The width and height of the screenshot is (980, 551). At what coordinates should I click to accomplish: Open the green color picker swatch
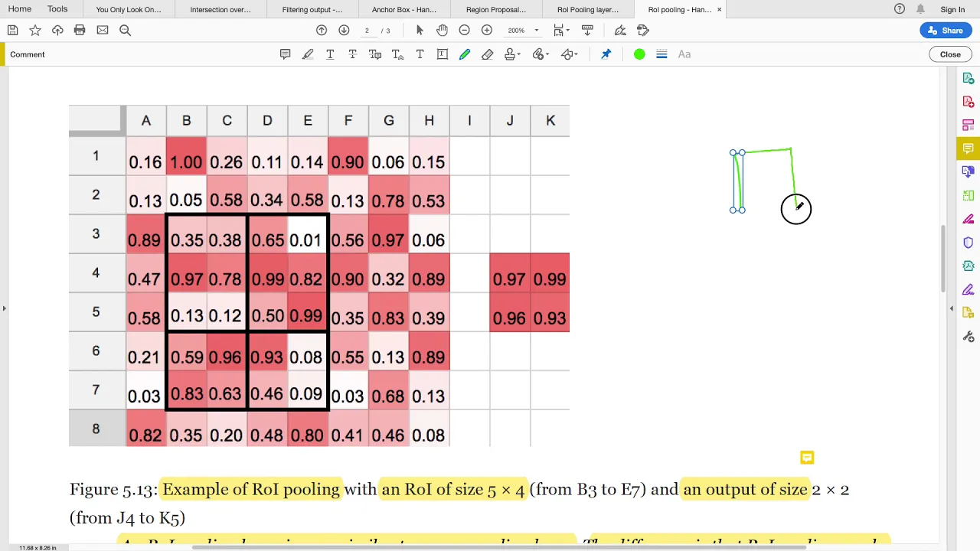[x=639, y=54]
